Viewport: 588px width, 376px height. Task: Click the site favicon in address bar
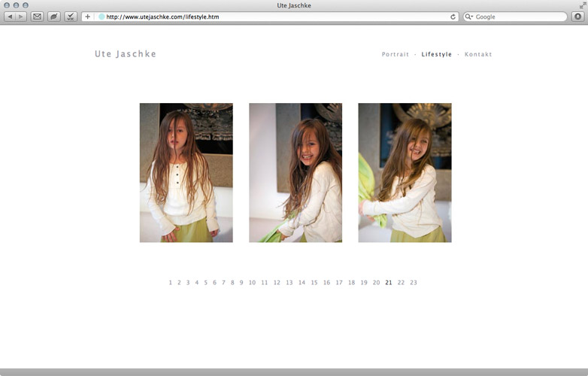[x=102, y=17]
